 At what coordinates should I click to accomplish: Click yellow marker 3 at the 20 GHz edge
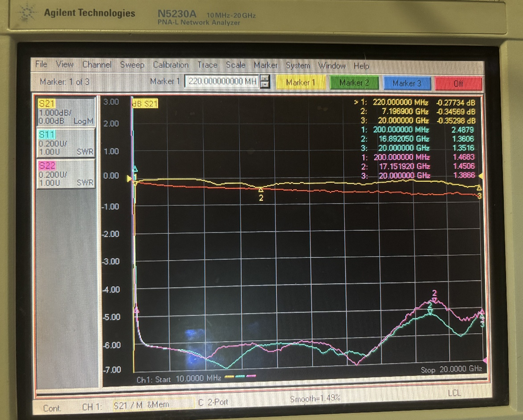[x=479, y=188]
